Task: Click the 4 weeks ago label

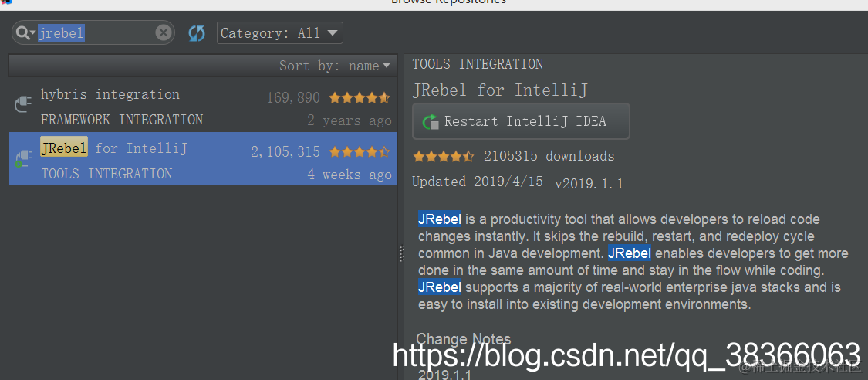Action: click(x=350, y=175)
